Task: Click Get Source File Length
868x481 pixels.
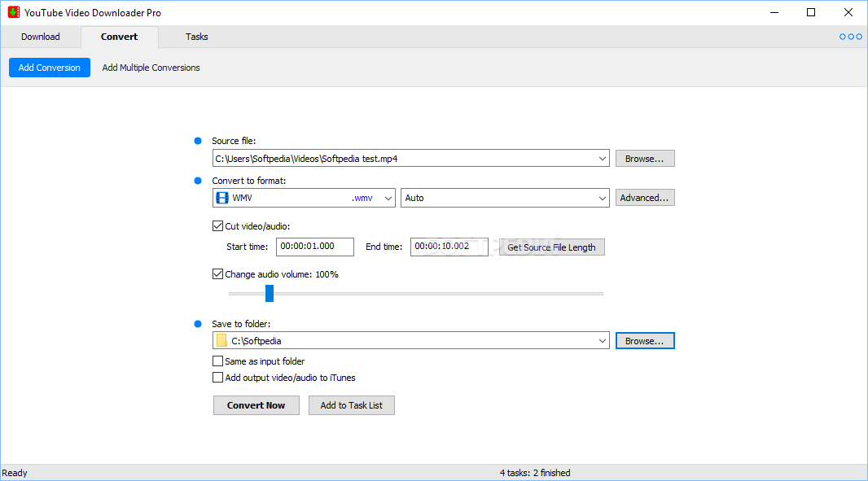Action: (x=551, y=247)
